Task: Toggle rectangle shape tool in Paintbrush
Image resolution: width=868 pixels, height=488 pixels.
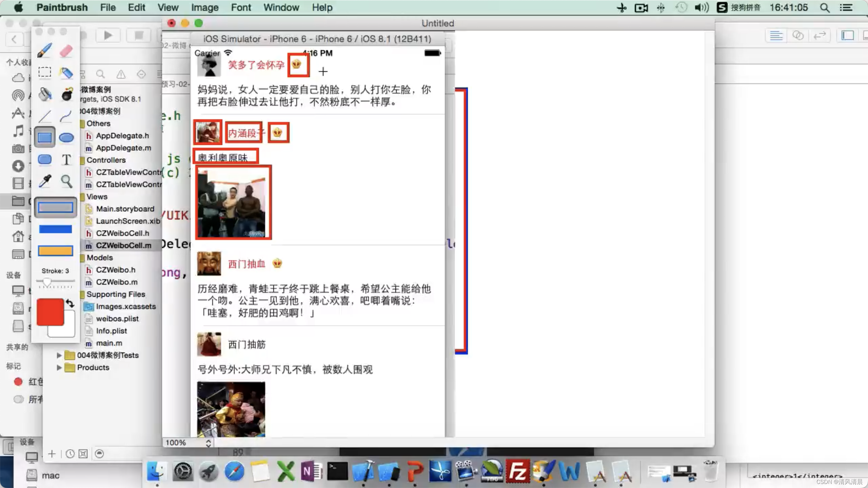Action: 45,138
